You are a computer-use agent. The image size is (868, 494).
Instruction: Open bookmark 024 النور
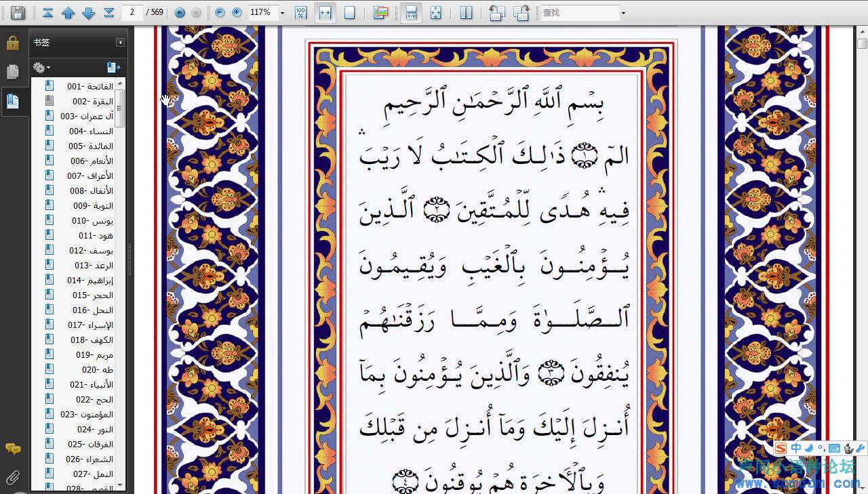coord(95,430)
